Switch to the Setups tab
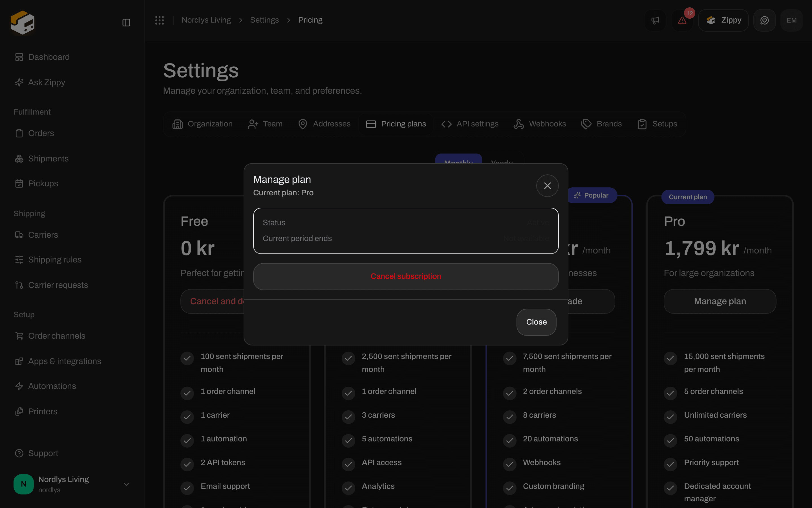Image resolution: width=812 pixels, height=508 pixels. click(x=657, y=124)
